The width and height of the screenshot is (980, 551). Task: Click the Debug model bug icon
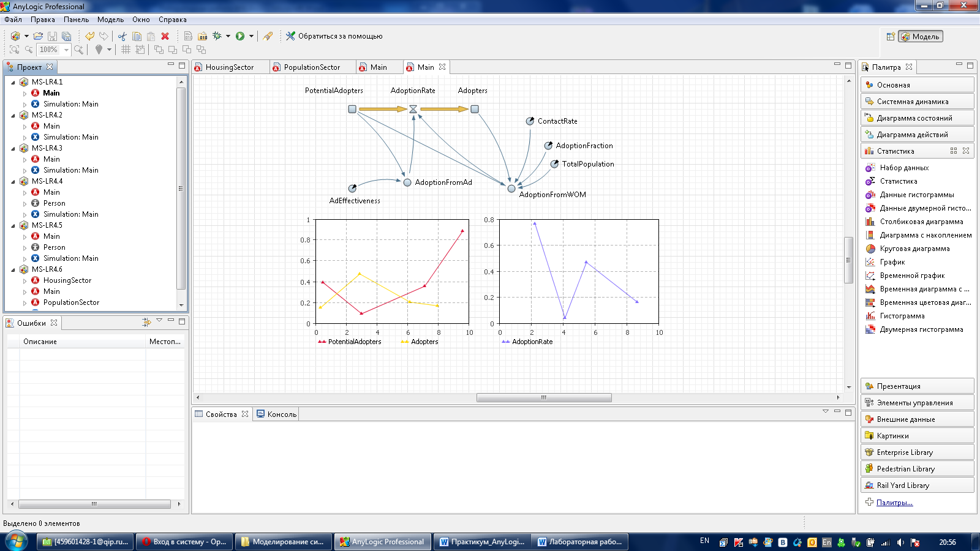coord(217,36)
